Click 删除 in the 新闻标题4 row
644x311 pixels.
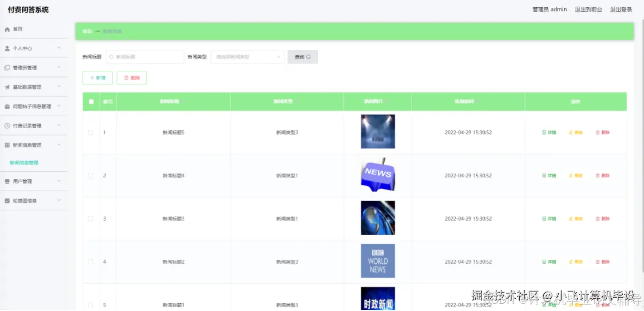(603, 176)
